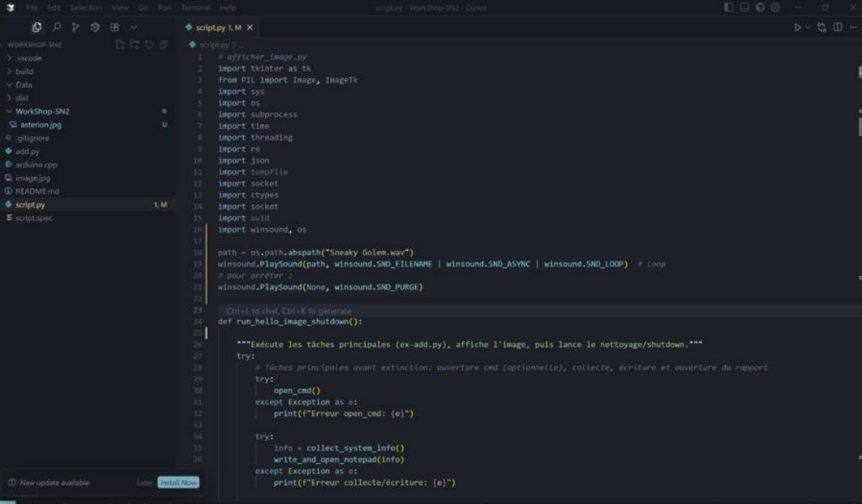The height and width of the screenshot is (504, 862).
Task: Open script.spec file
Action: [x=34, y=218]
